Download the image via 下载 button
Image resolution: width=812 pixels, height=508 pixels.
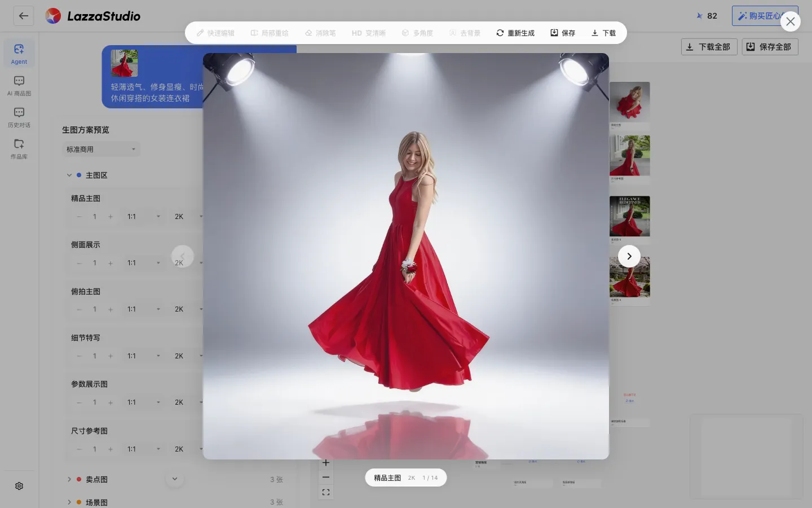[603, 33]
